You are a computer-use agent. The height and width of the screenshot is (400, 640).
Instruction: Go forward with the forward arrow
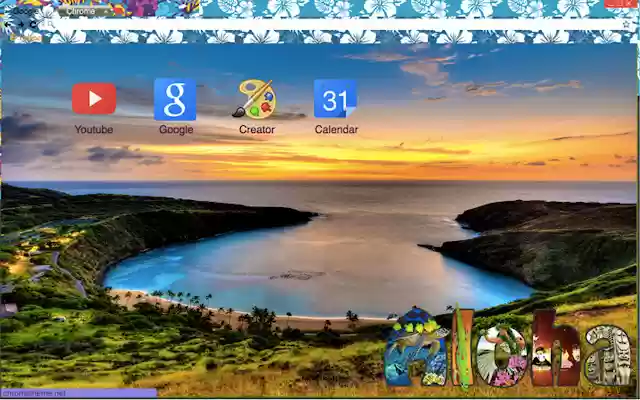[x=21, y=24]
